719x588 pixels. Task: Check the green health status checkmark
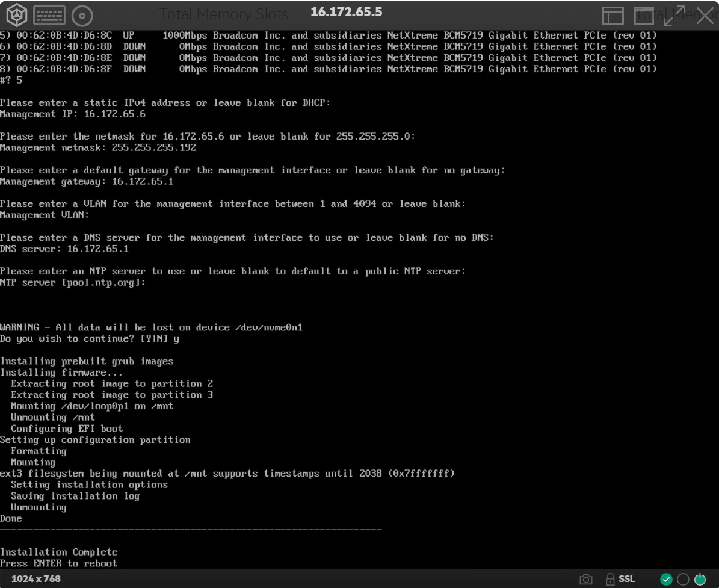(666, 580)
